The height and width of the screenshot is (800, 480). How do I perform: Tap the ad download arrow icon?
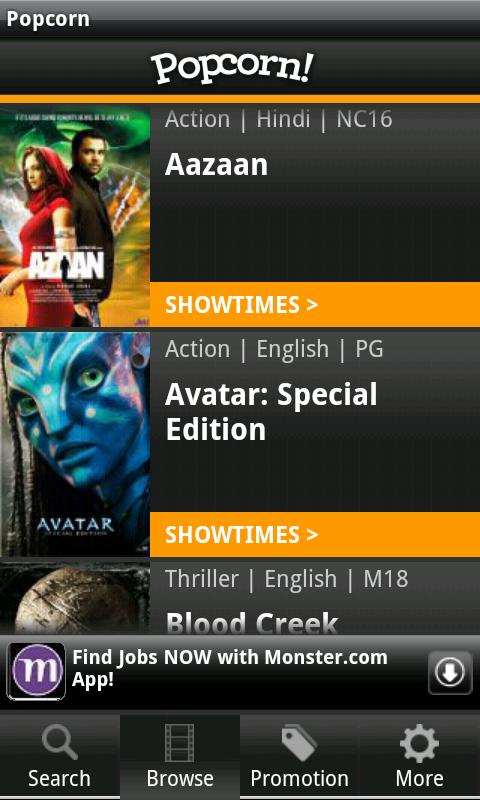(x=450, y=672)
